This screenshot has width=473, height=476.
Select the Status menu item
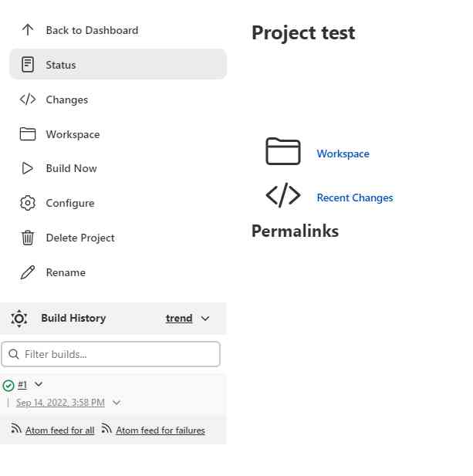tap(61, 65)
